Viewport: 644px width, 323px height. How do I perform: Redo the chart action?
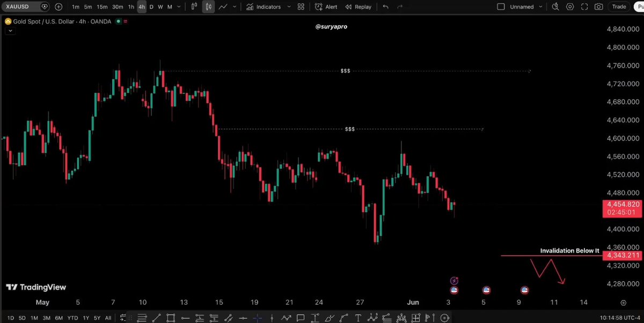399,7
